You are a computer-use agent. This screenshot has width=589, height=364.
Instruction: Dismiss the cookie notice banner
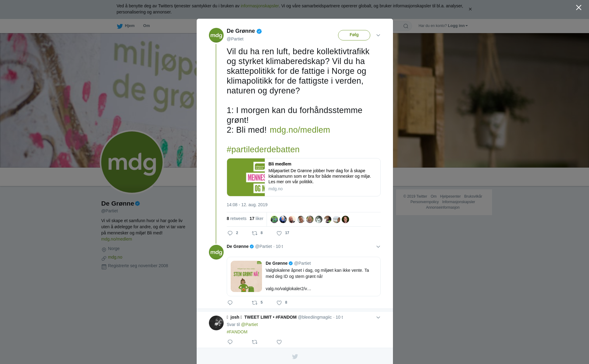[x=470, y=9]
